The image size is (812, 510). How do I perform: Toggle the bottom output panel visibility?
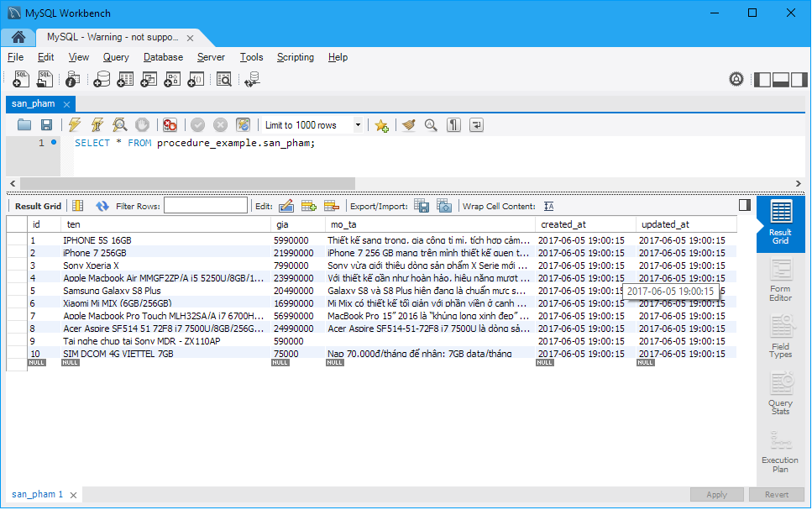780,80
